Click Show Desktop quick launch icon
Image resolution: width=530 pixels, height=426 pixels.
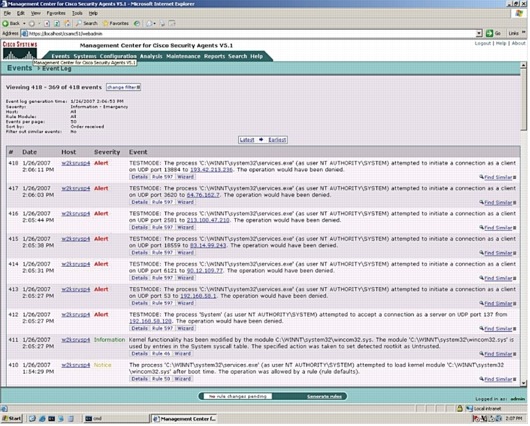tap(32, 419)
